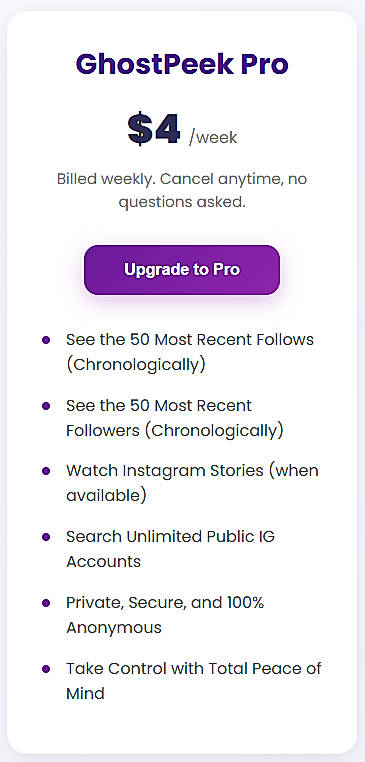Viewport: 365px width, 762px height.
Task: Click the bullet next to 50 Most Recent Follows
Action: pos(46,340)
